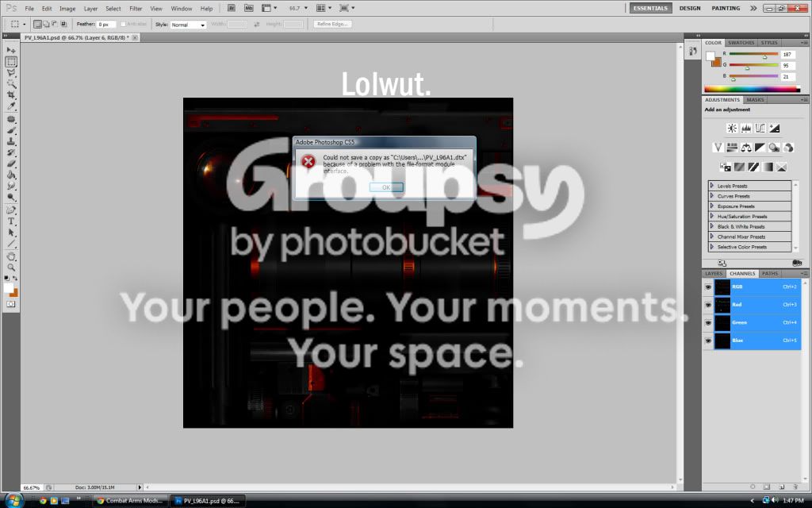Select the Eyedropper tool

11,106
